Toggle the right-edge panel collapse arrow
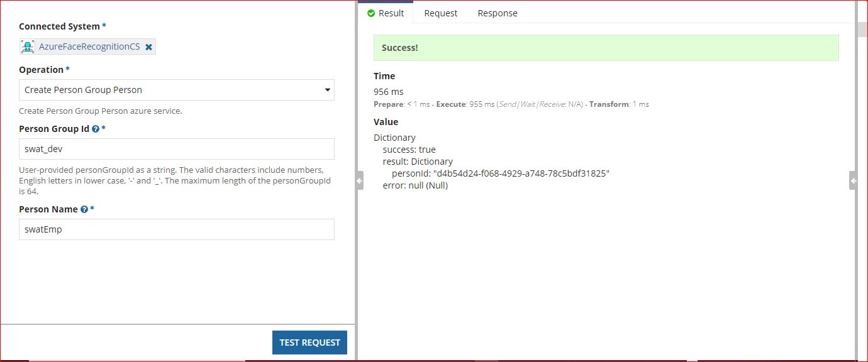Screen dimensions: 868x362 pyautogui.click(x=852, y=181)
